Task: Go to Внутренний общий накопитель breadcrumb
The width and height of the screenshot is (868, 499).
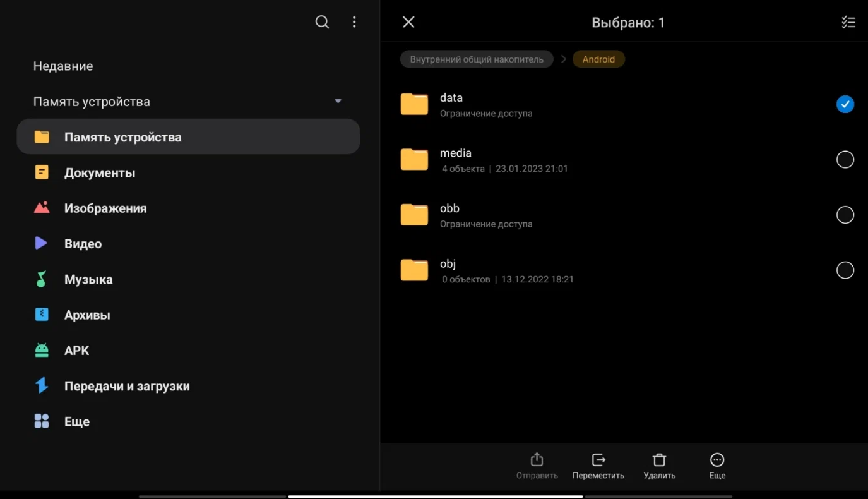Action: pyautogui.click(x=477, y=59)
